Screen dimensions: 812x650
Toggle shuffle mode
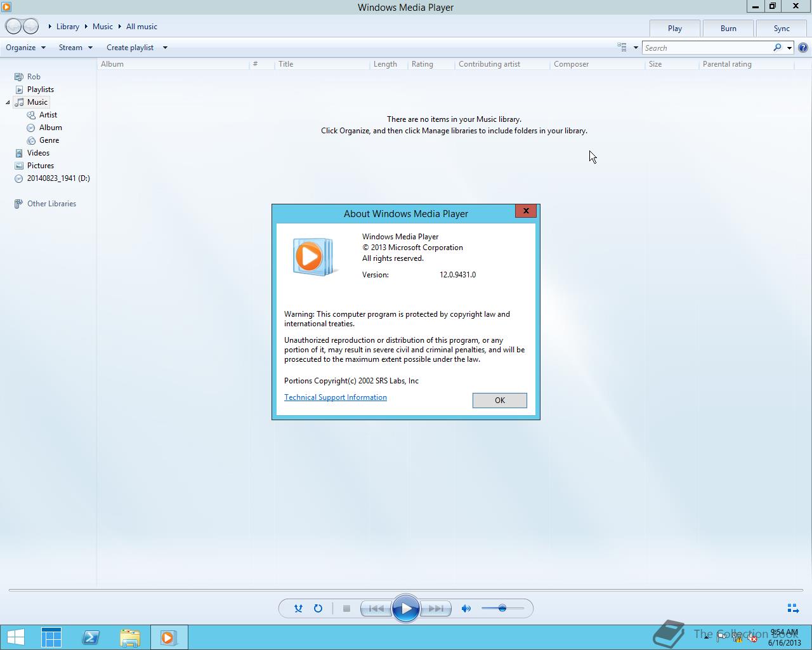click(298, 608)
